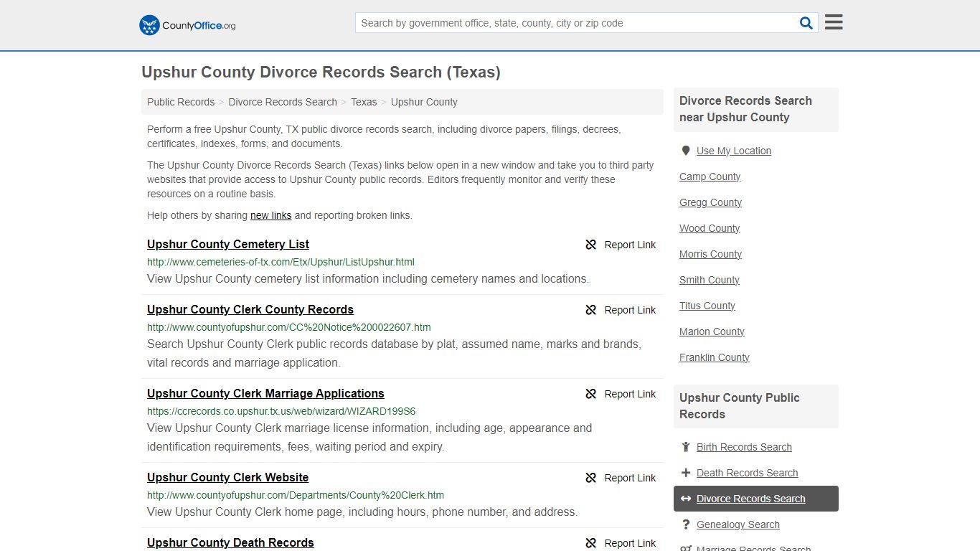Report link for Clerk County Records
Screen dimensions: 980x551
click(x=630, y=310)
